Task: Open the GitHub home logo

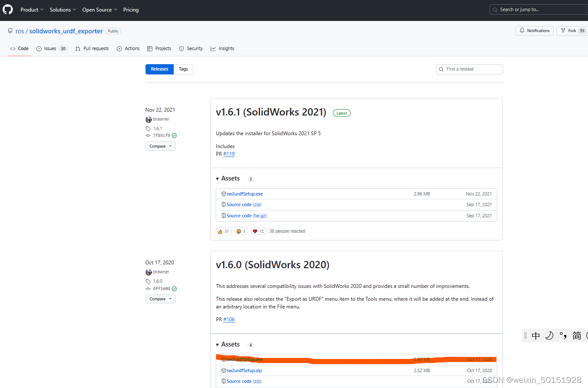Action: tap(8, 9)
